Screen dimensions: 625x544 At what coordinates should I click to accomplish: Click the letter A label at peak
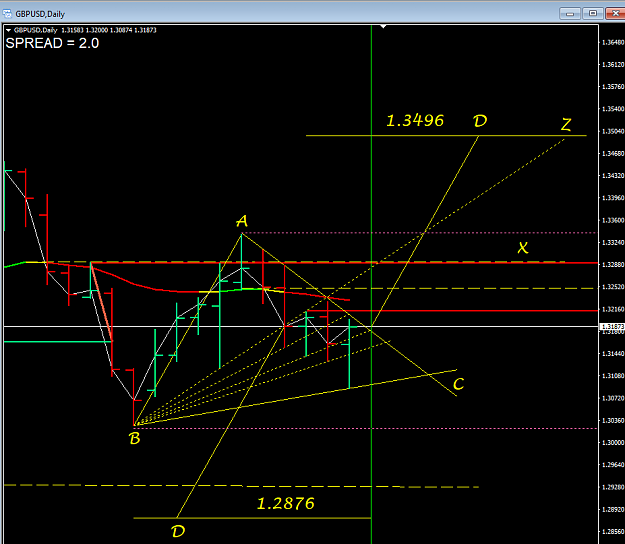242,221
